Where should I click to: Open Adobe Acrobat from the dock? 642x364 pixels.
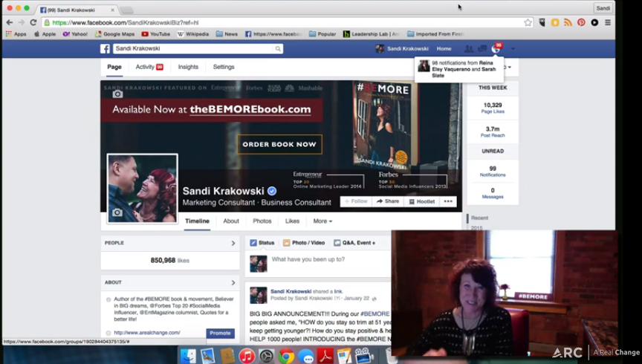tap(325, 357)
